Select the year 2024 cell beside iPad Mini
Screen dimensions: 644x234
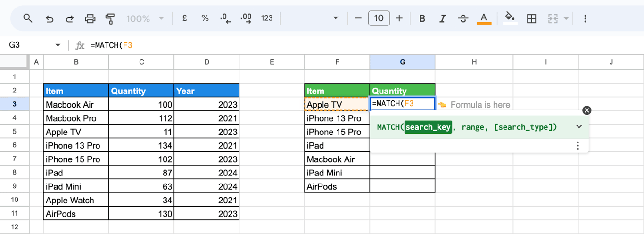click(206, 186)
